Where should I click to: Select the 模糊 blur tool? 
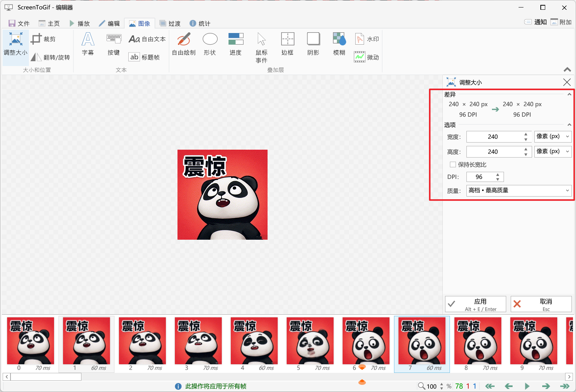(339, 44)
